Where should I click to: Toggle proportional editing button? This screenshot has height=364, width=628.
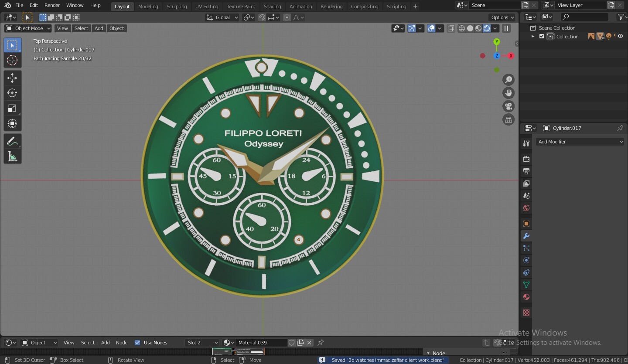[x=287, y=17]
